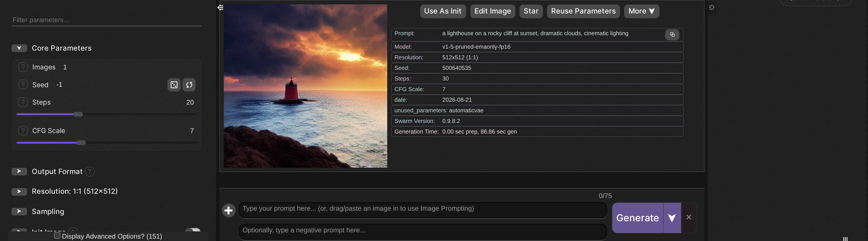Open the Output Format help icon

[x=90, y=172]
